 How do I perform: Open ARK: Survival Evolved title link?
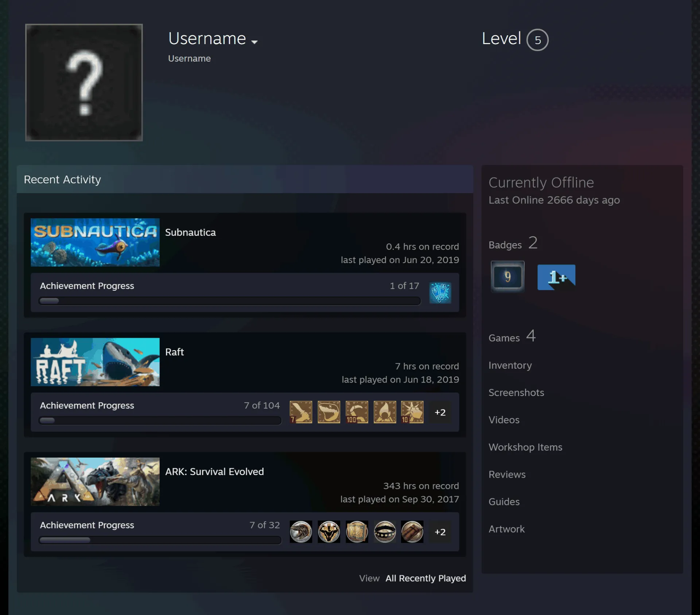tap(214, 471)
